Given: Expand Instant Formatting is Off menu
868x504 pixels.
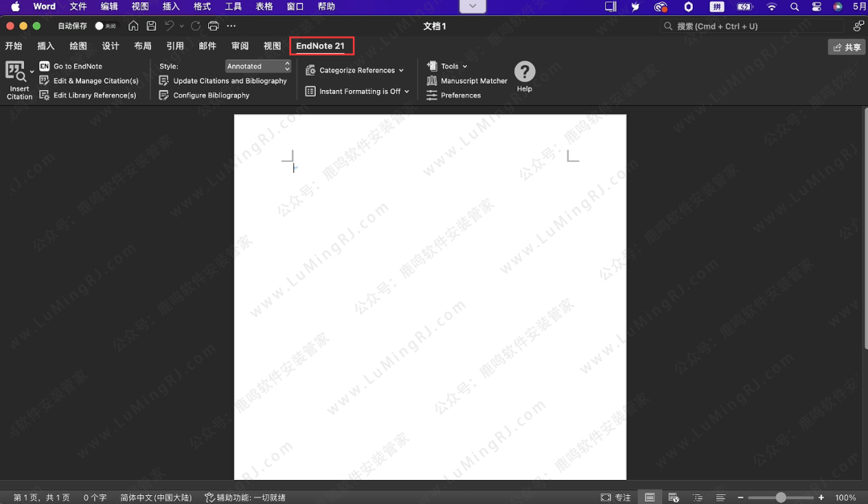Looking at the screenshot, I should (357, 92).
